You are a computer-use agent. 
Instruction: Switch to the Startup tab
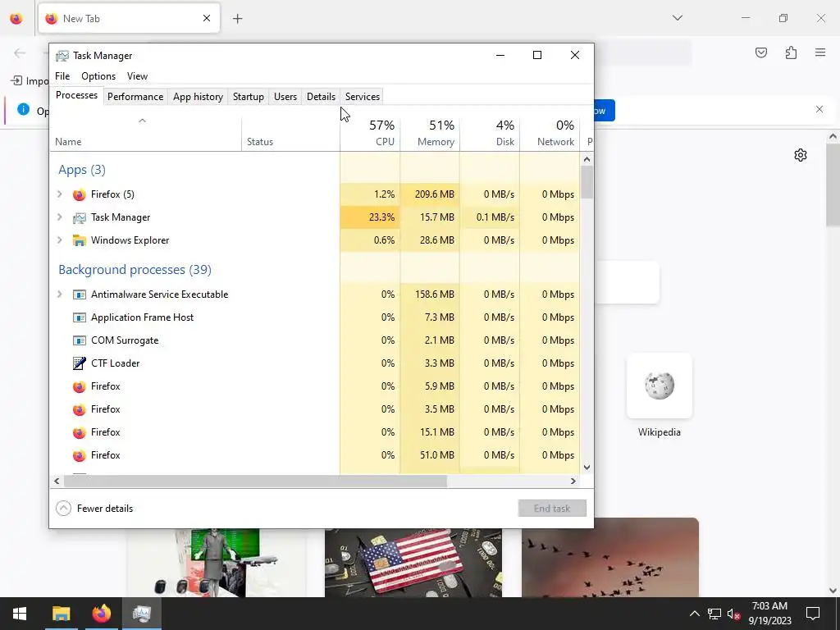tap(248, 97)
